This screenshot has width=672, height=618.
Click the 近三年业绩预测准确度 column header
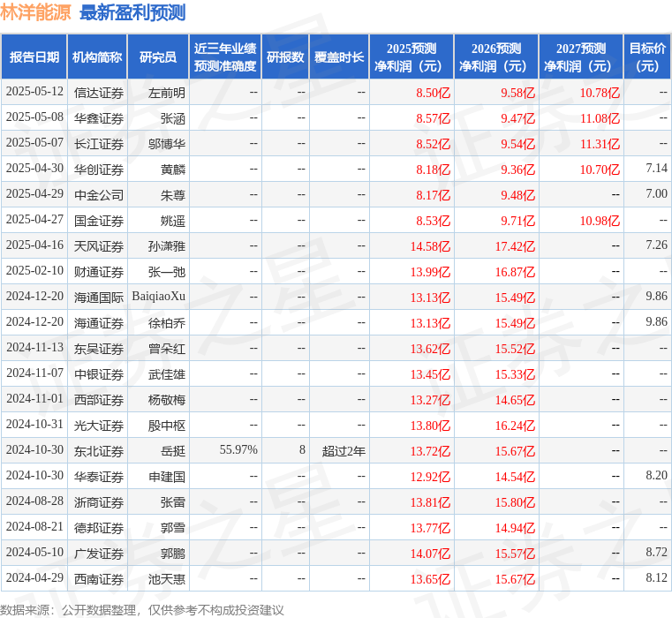(x=225, y=57)
